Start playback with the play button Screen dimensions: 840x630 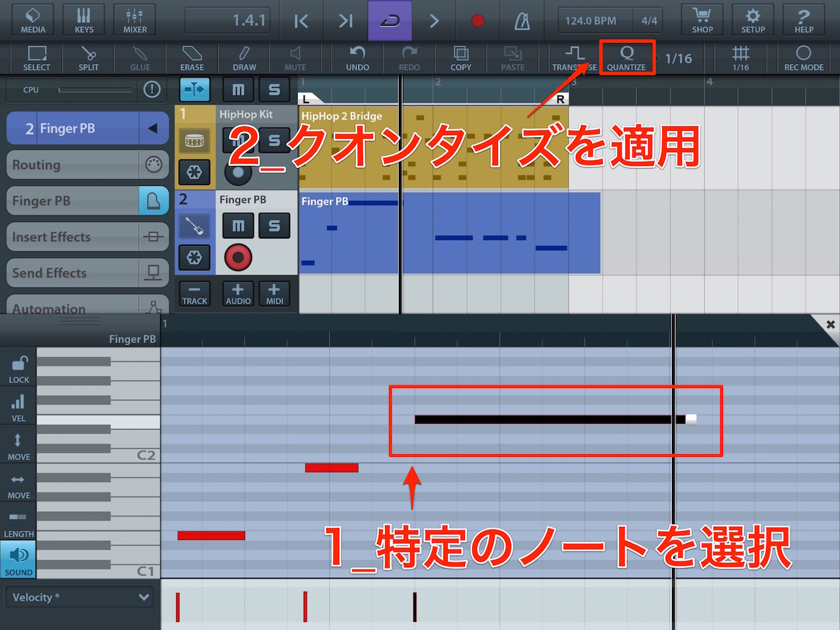coord(434,21)
